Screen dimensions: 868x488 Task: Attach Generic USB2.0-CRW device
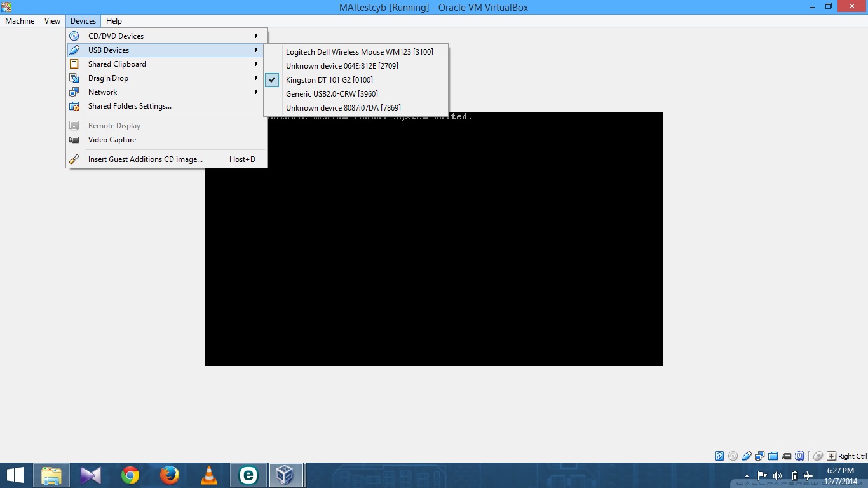(356, 94)
